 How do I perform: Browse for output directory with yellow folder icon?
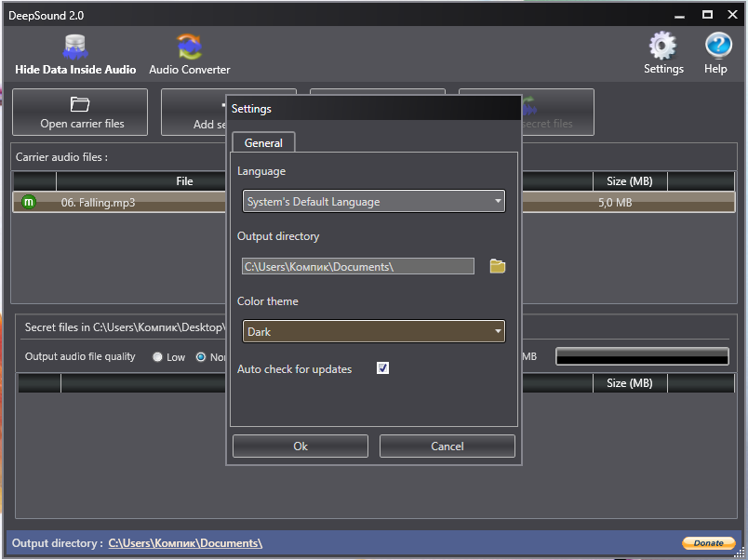pos(497,266)
